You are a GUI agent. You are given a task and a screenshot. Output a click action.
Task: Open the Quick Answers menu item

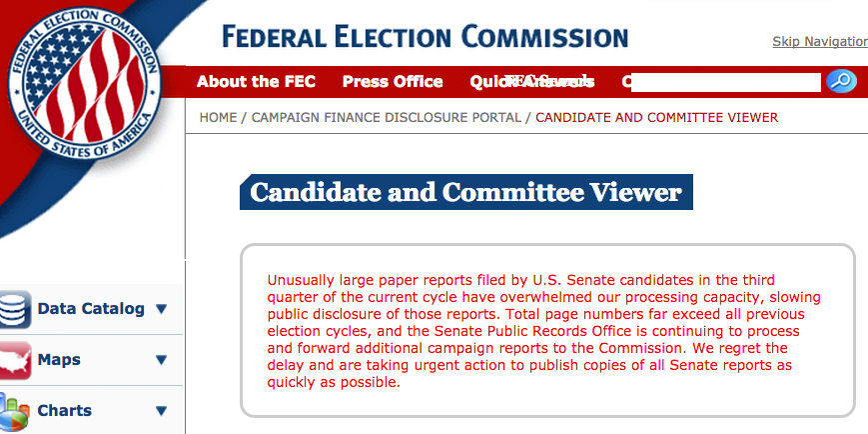click(x=532, y=81)
